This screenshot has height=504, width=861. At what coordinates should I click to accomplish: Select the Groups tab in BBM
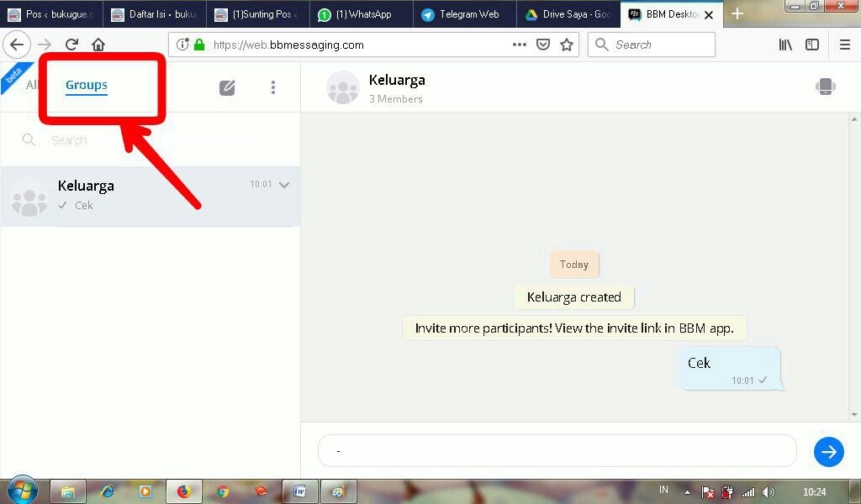click(87, 85)
